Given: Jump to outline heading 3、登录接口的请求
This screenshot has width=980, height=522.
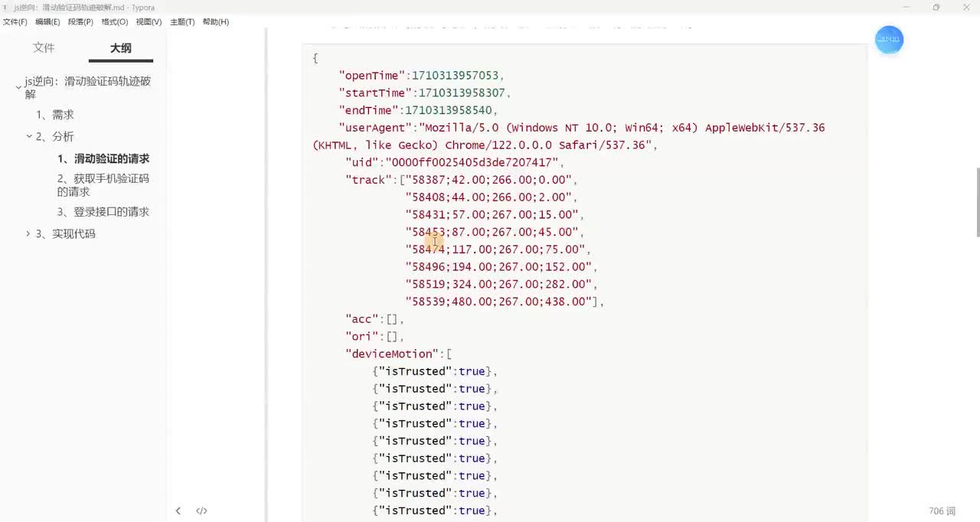Looking at the screenshot, I should click(103, 211).
